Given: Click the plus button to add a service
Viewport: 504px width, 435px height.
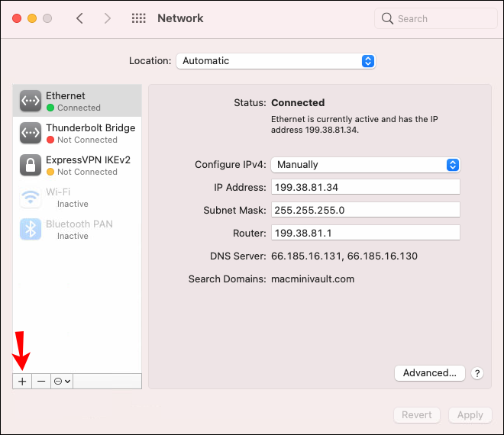Looking at the screenshot, I should tap(22, 382).
